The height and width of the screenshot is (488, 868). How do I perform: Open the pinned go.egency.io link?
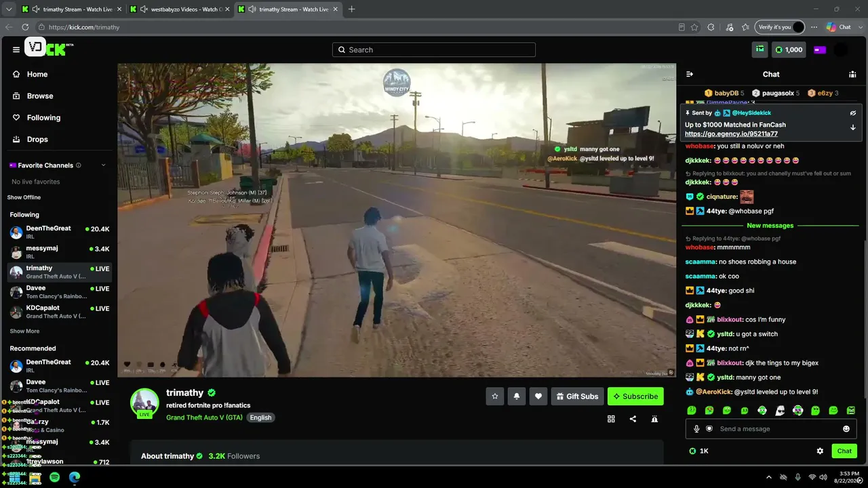pyautogui.click(x=731, y=134)
